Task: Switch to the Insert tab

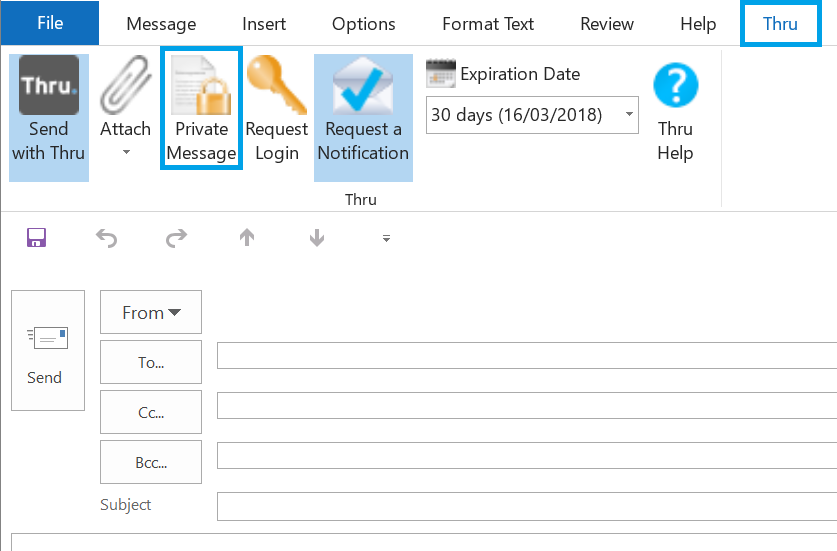Action: click(x=264, y=24)
